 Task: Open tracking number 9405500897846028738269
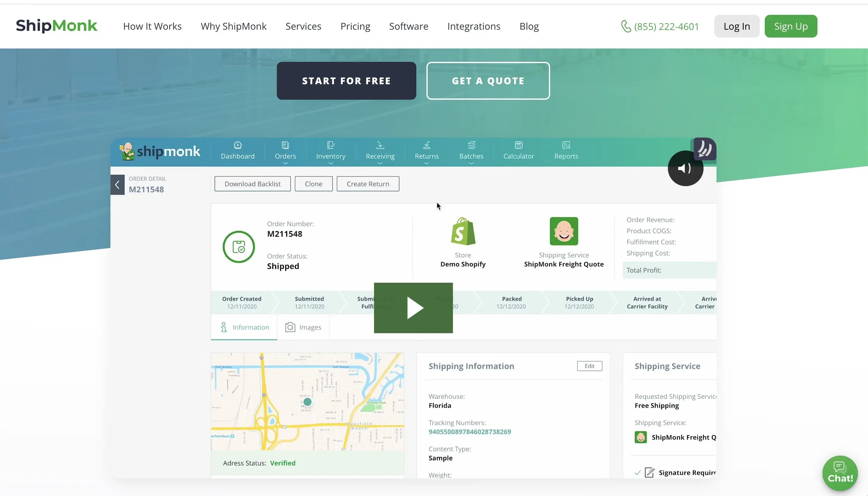coord(470,432)
